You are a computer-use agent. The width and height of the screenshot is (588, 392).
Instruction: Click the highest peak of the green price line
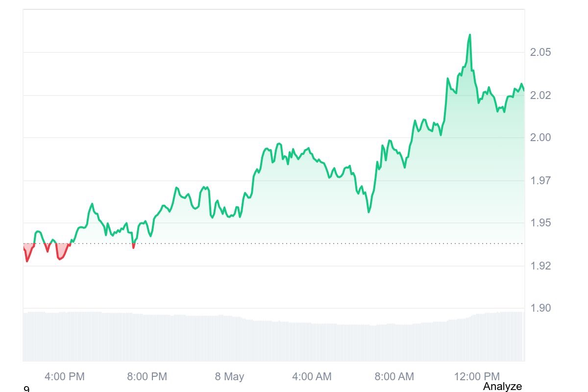(469, 35)
